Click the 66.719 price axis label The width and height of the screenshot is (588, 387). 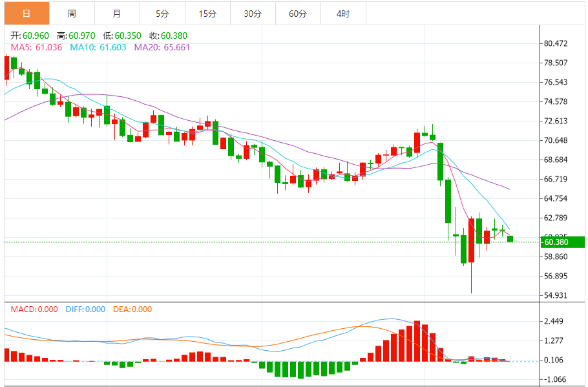coord(556,179)
